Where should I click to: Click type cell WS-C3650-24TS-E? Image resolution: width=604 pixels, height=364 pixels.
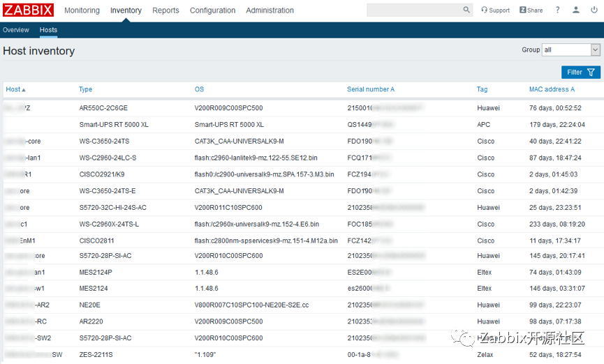tap(108, 191)
